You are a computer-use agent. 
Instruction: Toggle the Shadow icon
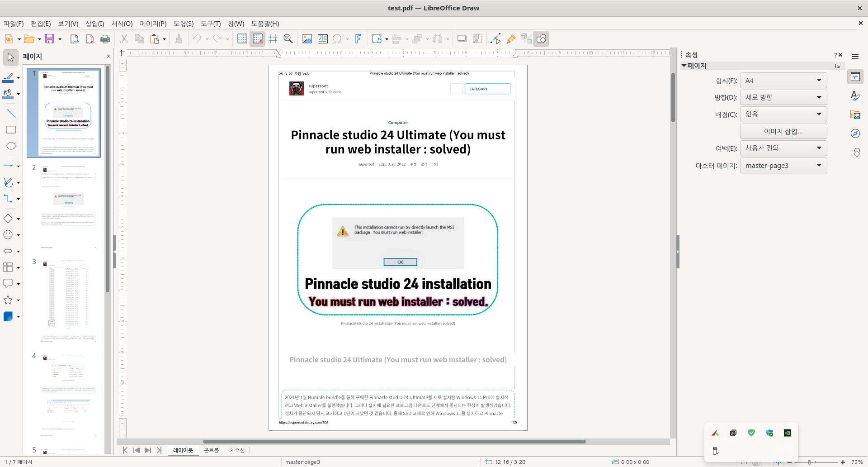(462, 39)
